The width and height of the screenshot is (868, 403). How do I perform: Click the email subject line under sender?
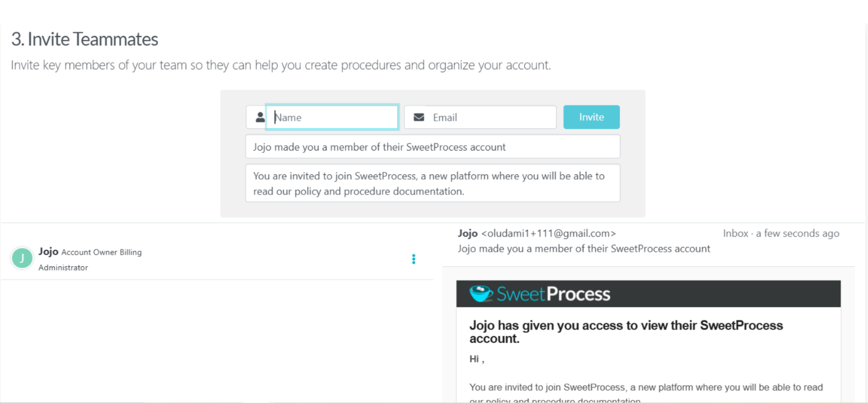point(584,249)
